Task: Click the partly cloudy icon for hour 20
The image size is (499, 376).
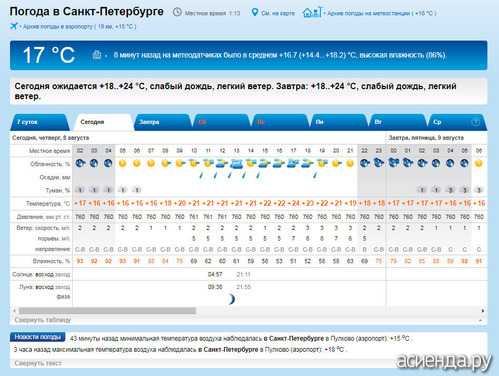Action: tap(336, 163)
